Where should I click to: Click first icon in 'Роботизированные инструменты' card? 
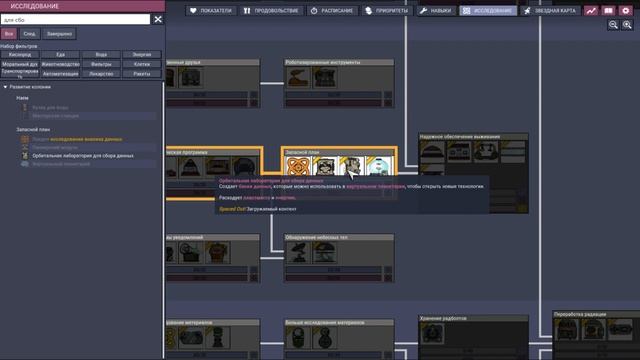[x=298, y=77]
